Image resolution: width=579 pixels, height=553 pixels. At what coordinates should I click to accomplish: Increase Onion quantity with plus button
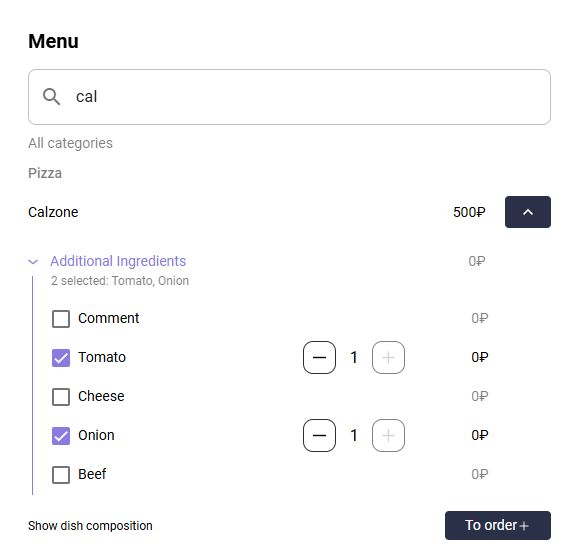click(388, 436)
